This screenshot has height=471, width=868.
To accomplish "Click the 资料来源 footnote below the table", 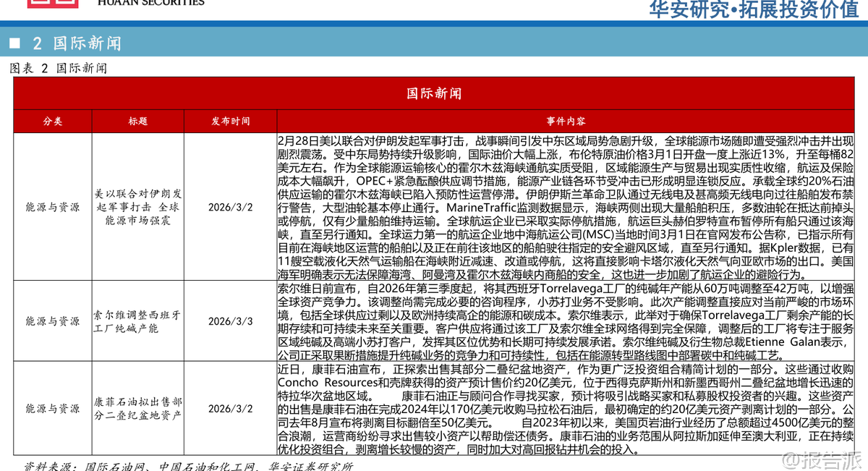I will tap(188, 466).
